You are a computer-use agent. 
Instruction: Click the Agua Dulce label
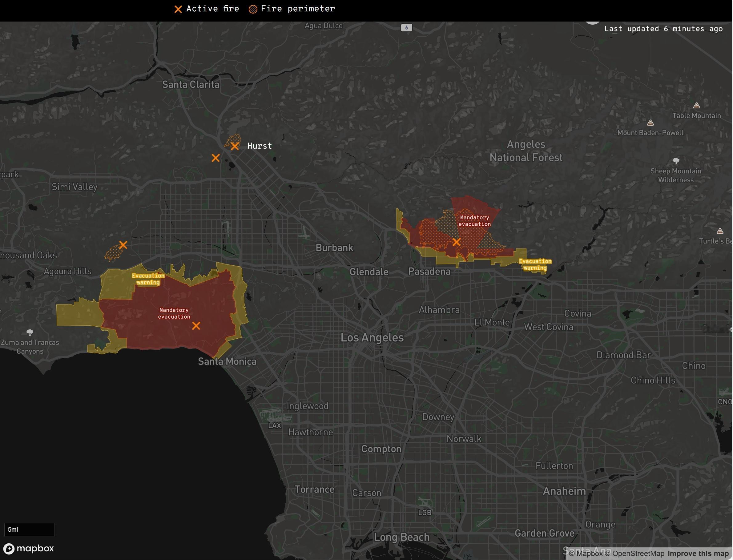point(324,26)
